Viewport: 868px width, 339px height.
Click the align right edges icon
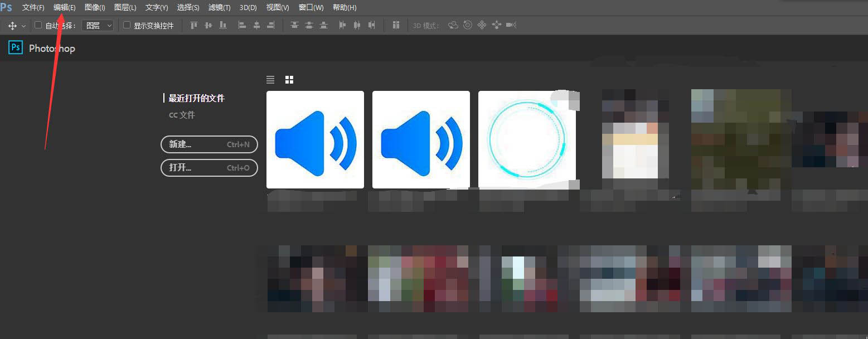tap(271, 25)
